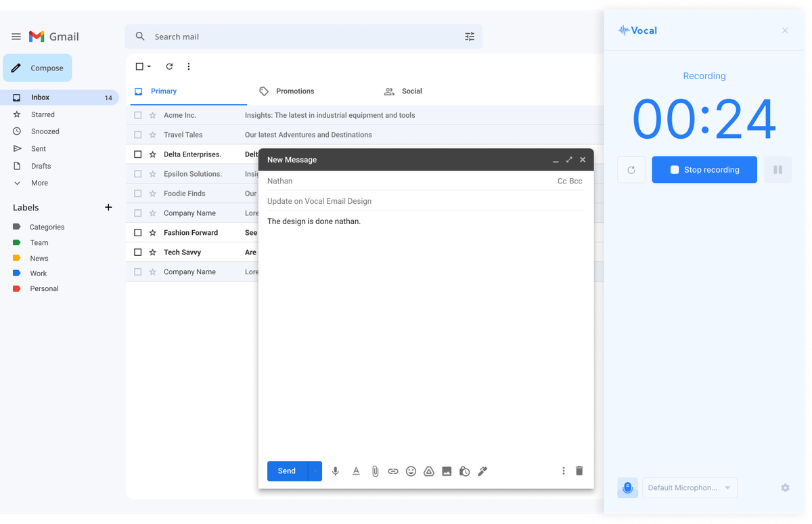Click the insert photo icon

pyautogui.click(x=447, y=471)
